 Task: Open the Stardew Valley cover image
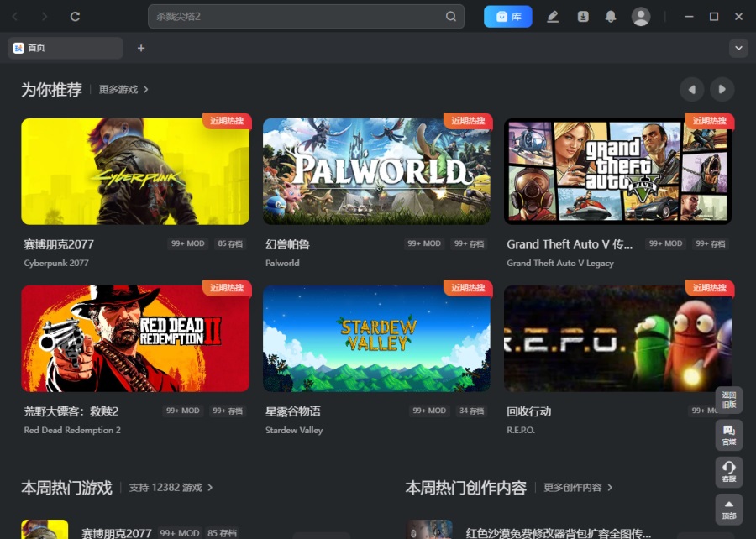click(376, 338)
